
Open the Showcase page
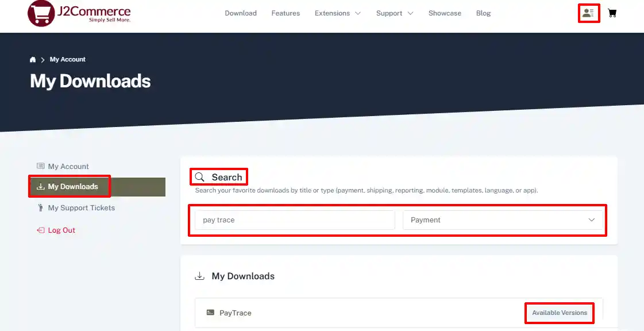click(x=445, y=13)
